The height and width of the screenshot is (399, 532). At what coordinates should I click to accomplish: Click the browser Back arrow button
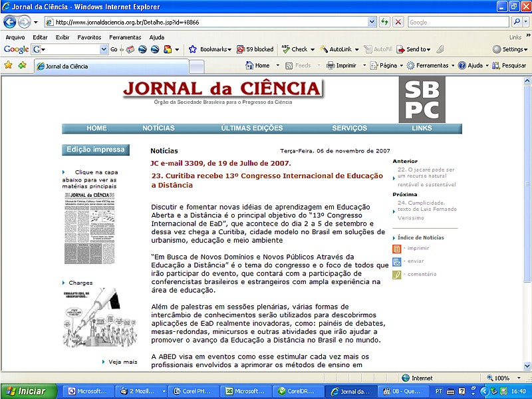[11, 22]
